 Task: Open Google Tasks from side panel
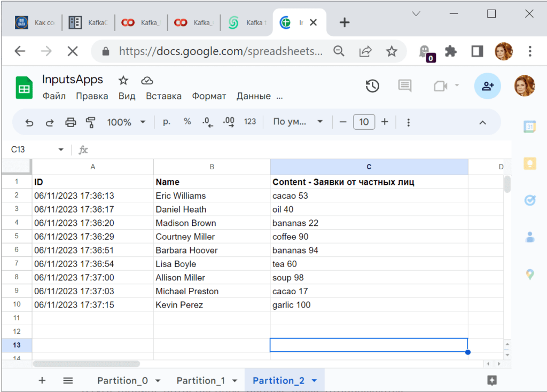[529, 200]
